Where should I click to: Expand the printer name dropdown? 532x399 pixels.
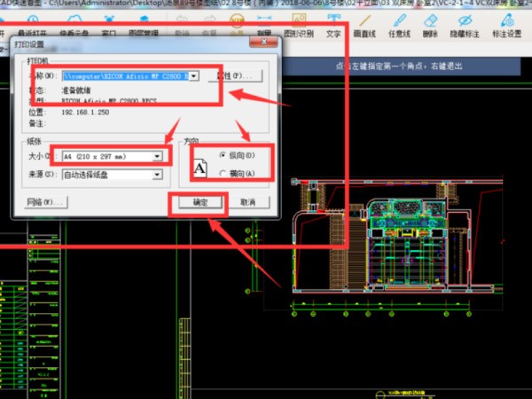(x=193, y=76)
